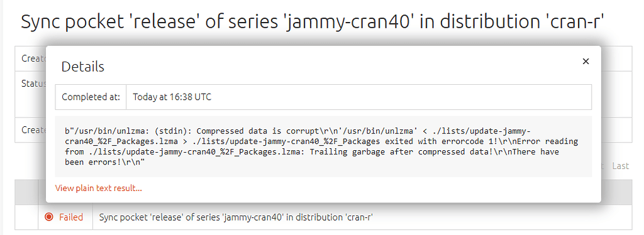Image resolution: width=644 pixels, height=235 pixels.
Task: Click the 'Trailing garbage after compressed data' text
Action: pyautogui.click(x=399, y=152)
